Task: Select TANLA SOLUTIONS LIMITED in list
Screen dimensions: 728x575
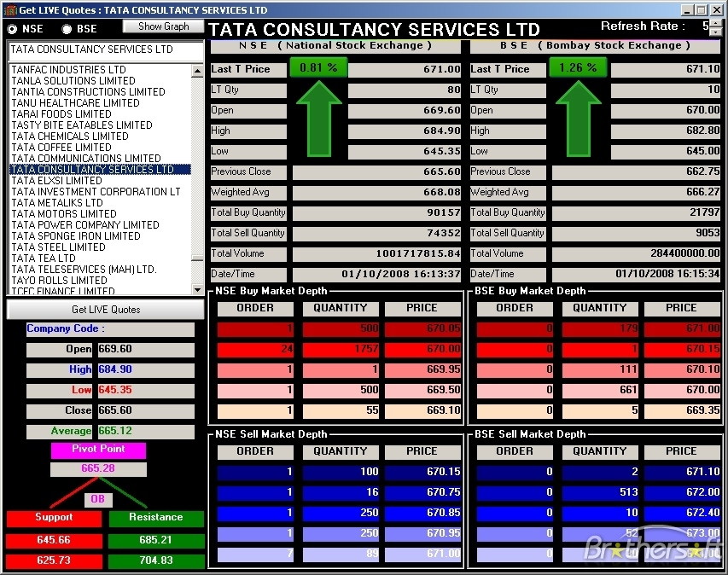Action: pos(101,81)
